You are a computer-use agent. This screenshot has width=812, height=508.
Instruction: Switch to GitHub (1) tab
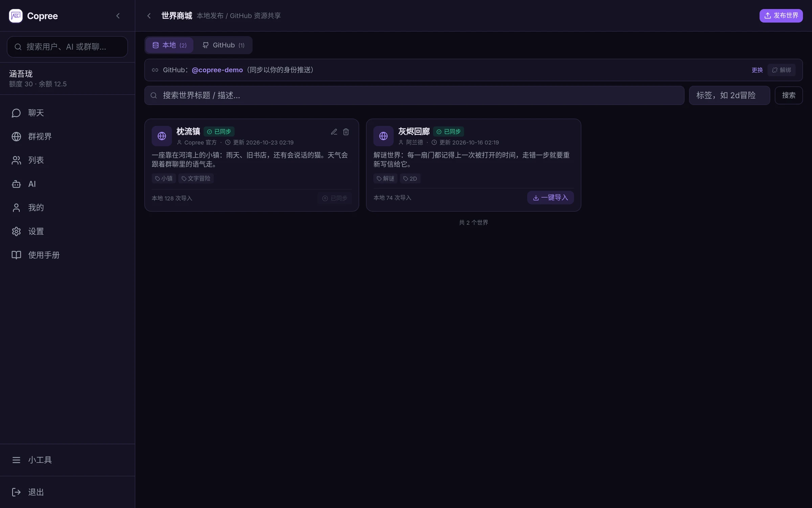(223, 45)
